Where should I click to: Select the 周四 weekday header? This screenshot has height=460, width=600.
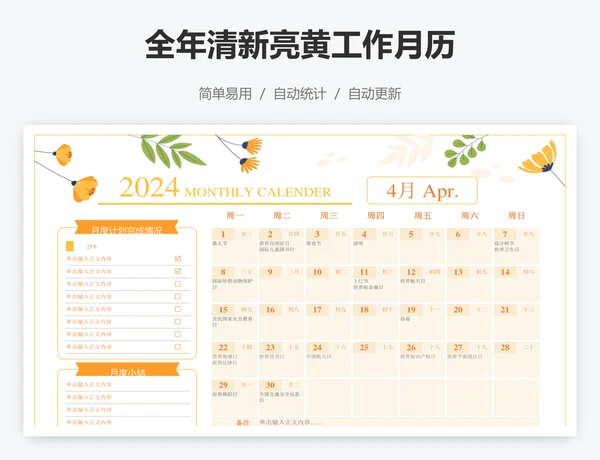pos(375,216)
